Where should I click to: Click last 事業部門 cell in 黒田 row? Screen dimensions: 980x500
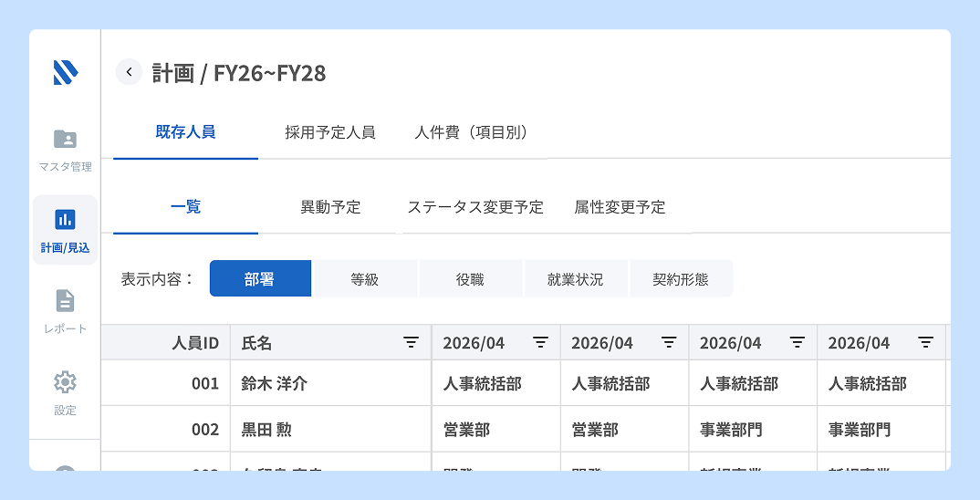tap(881, 430)
